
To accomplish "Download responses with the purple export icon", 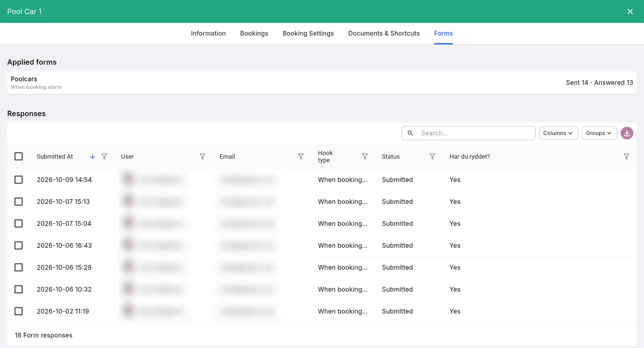I will pyautogui.click(x=627, y=133).
